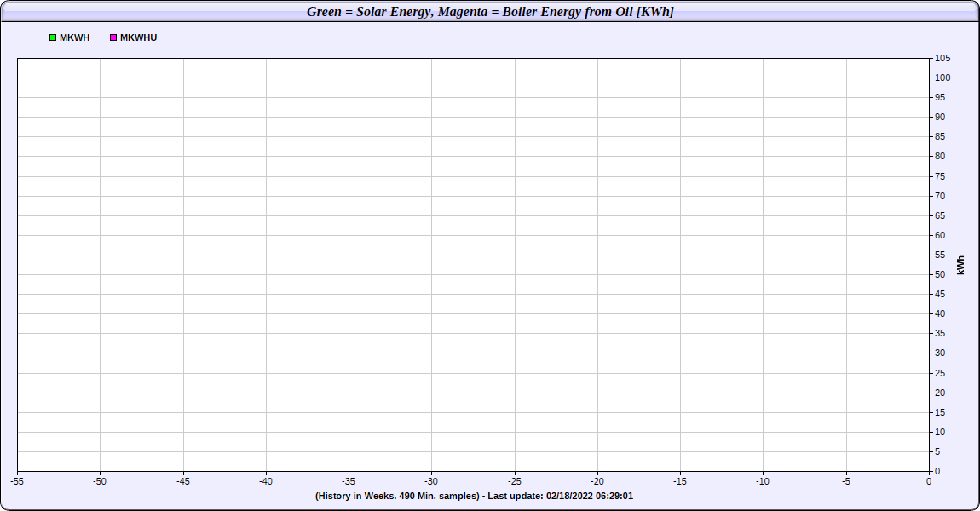Click the x-axis label -15
The width and height of the screenshot is (980, 511).
click(x=680, y=481)
